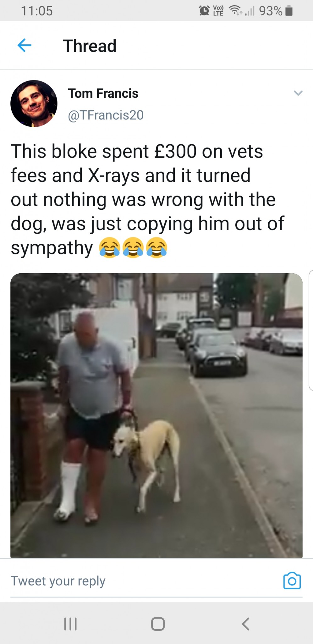Expand the tweet options chevron
Screen dimensions: 313x644
tap(298, 93)
